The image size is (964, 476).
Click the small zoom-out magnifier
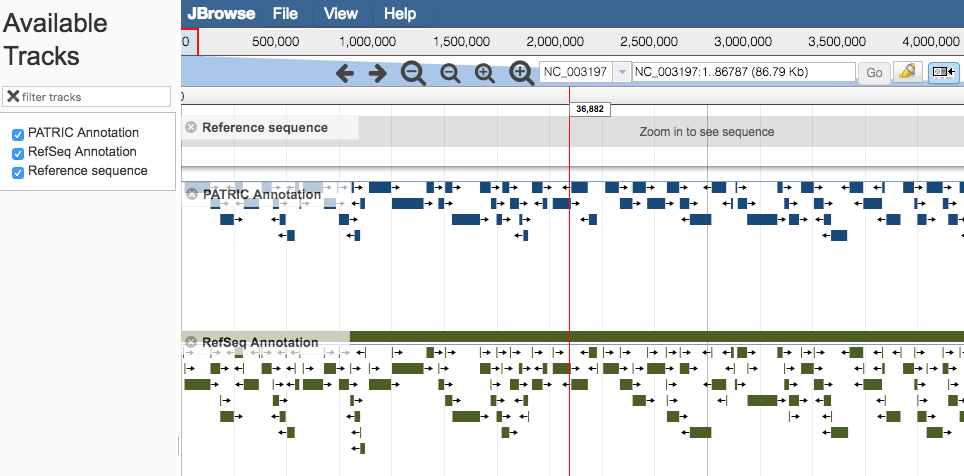[x=450, y=73]
